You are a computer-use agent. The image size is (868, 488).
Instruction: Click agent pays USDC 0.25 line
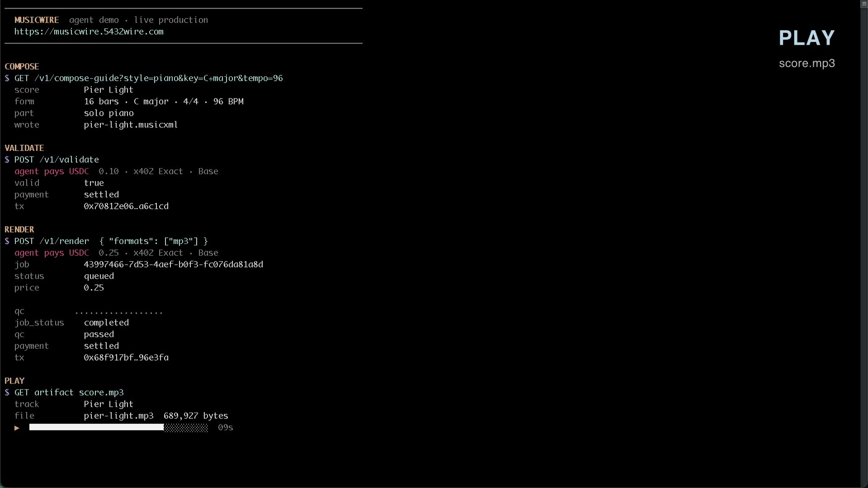116,253
